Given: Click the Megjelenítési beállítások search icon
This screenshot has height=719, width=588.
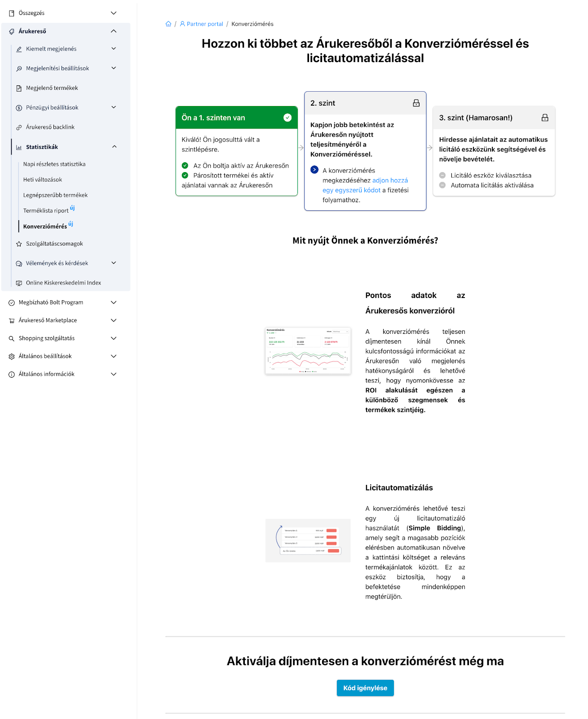Looking at the screenshot, I should click(x=19, y=69).
